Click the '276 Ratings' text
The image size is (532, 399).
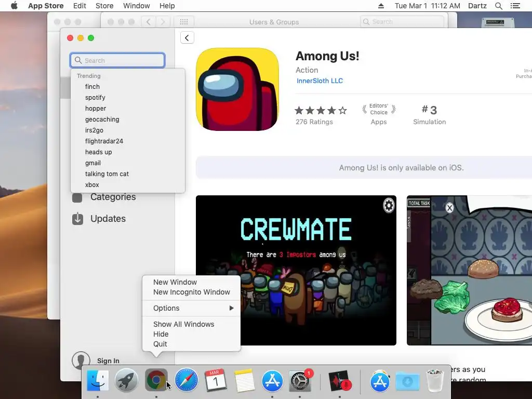tap(314, 122)
